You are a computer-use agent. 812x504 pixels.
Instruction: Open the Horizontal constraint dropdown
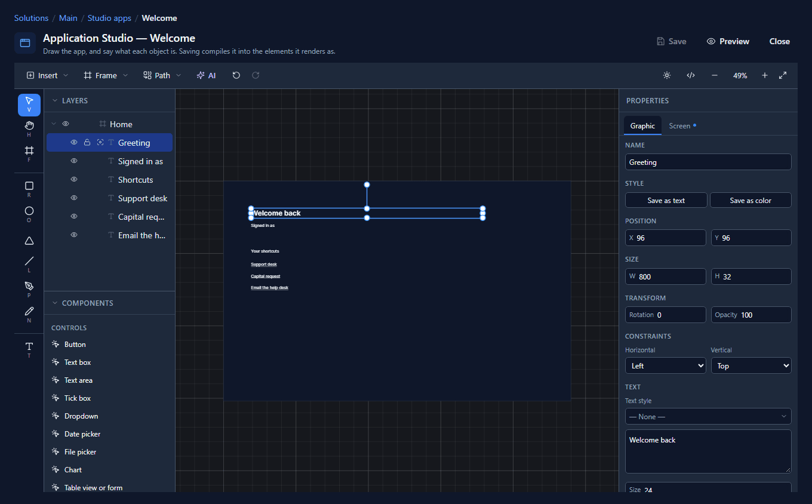point(666,365)
